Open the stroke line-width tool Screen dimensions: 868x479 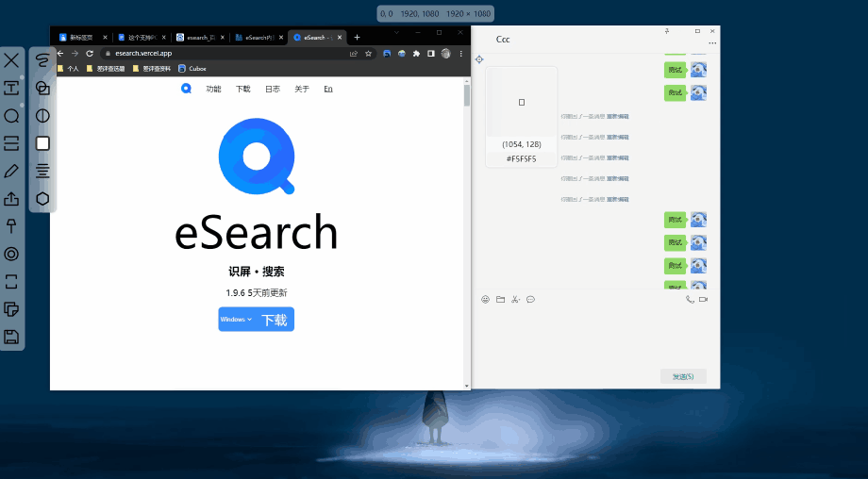click(42, 171)
